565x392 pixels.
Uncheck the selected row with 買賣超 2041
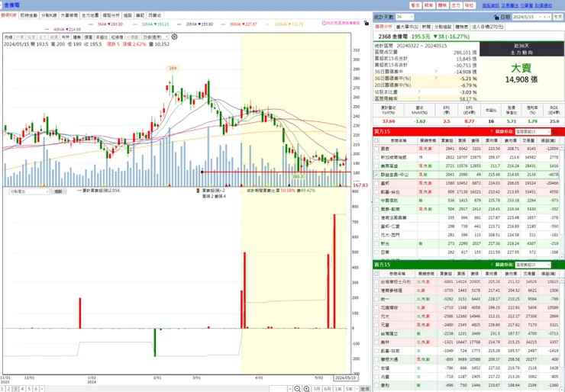click(x=376, y=175)
